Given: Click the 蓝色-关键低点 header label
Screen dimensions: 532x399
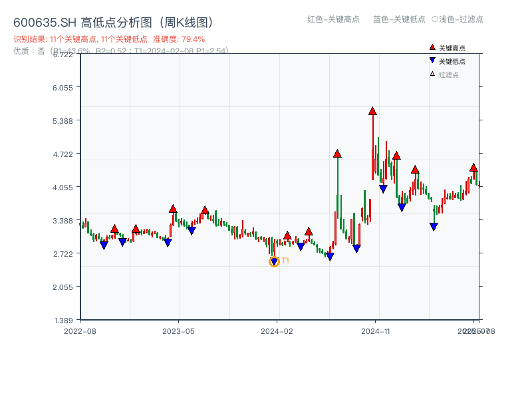Looking at the screenshot, I should coord(399,19).
